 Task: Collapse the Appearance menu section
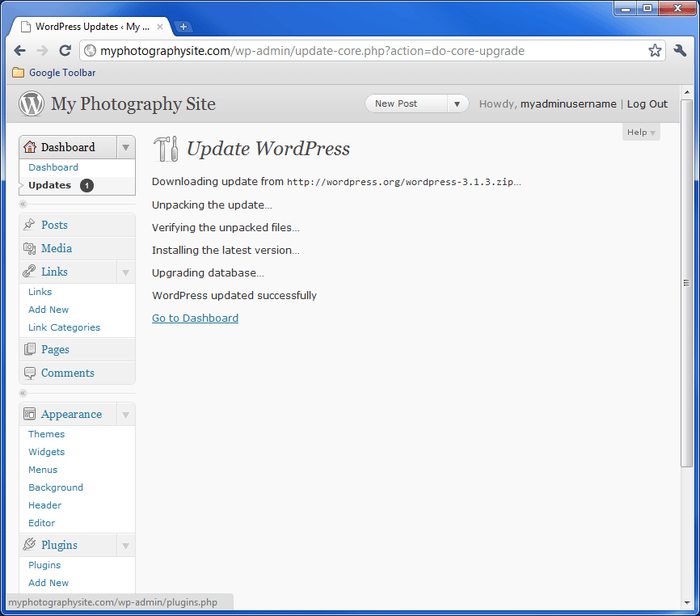(126, 416)
